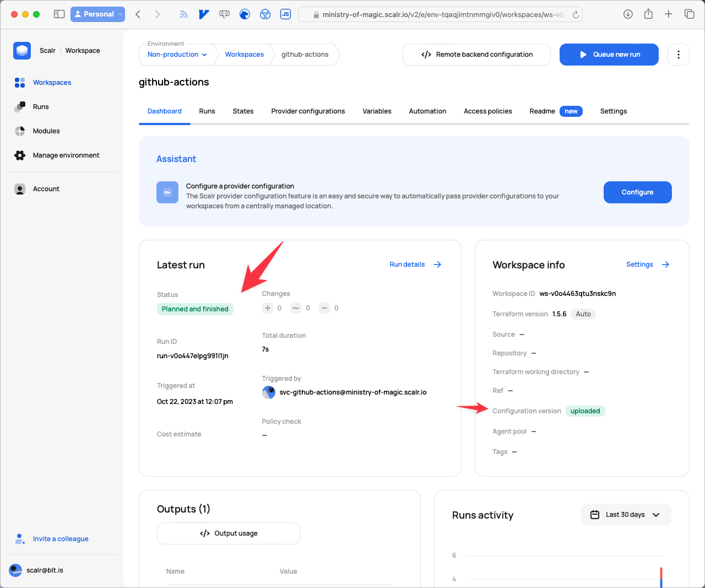Viewport: 705px width, 588px height.
Task: Open the Provider configurations tab
Action: tap(308, 111)
